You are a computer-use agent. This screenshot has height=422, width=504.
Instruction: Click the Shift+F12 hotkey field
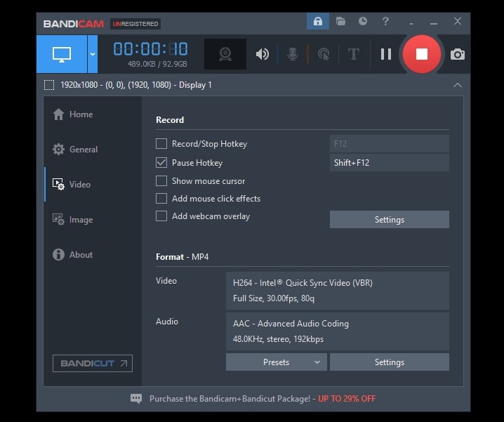[x=390, y=163]
